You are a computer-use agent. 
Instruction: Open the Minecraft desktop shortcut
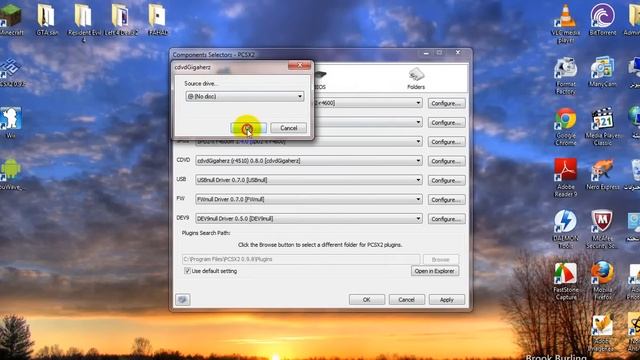pyautogui.click(x=10, y=19)
